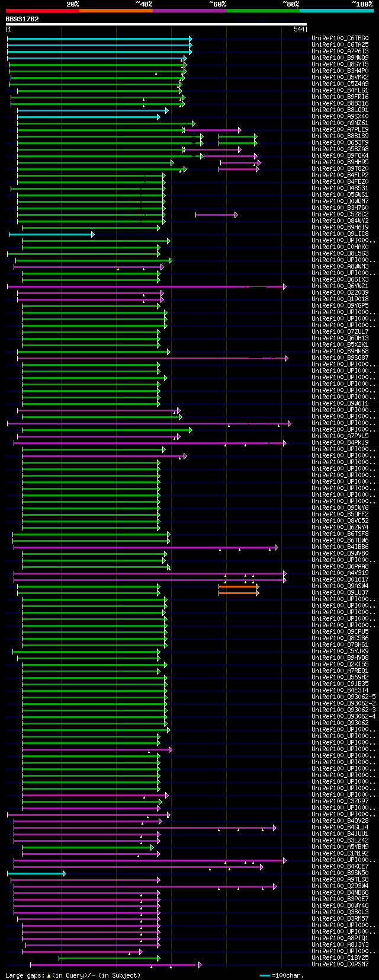This screenshot has width=379, height=980.
Task: Select the UniRef100_C5Z4A9 label
Action: pos(340,84)
